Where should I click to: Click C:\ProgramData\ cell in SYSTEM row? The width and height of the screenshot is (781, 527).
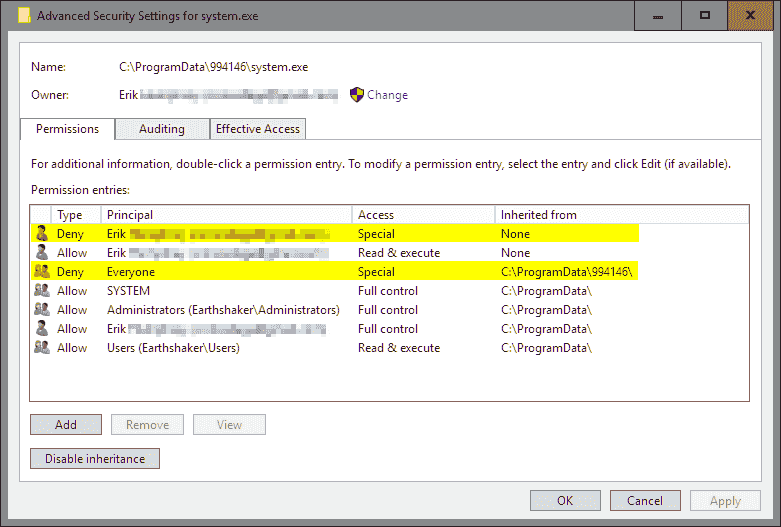click(x=546, y=291)
